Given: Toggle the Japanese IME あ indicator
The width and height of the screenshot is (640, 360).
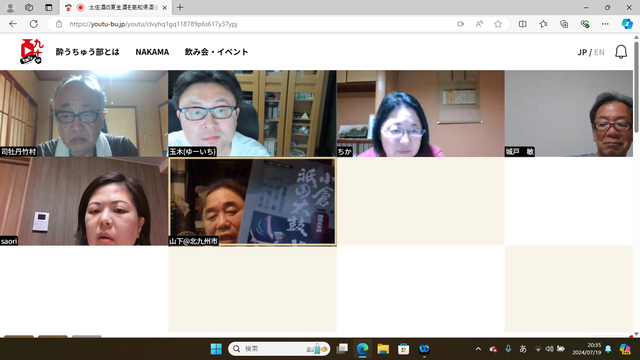Looking at the screenshot, I should coord(523,349).
